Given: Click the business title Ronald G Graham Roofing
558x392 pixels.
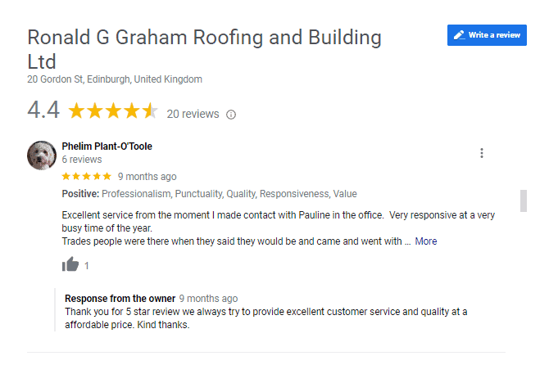Looking at the screenshot, I should [x=204, y=49].
